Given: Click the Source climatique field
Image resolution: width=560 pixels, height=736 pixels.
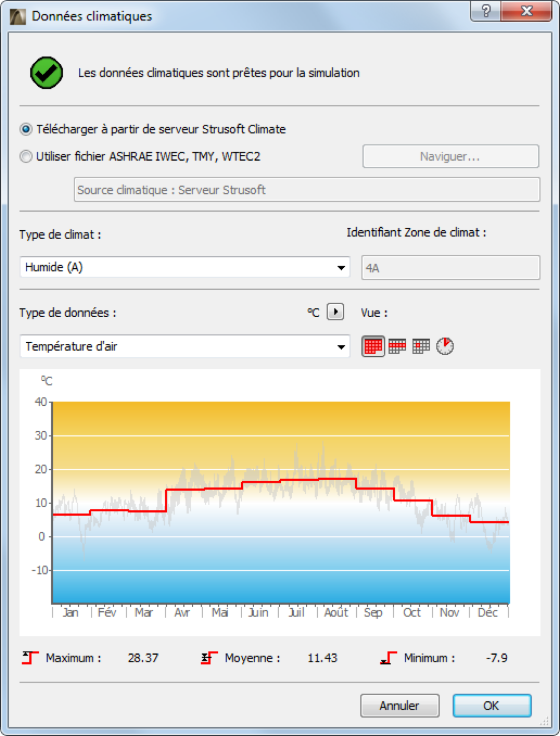Looking at the screenshot, I should click(x=307, y=190).
